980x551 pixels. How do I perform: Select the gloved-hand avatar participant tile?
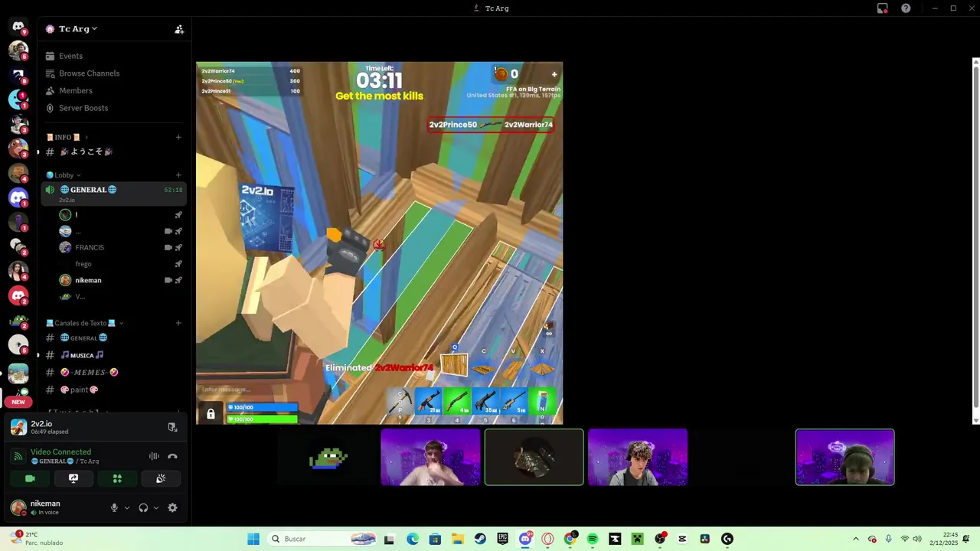click(x=534, y=457)
